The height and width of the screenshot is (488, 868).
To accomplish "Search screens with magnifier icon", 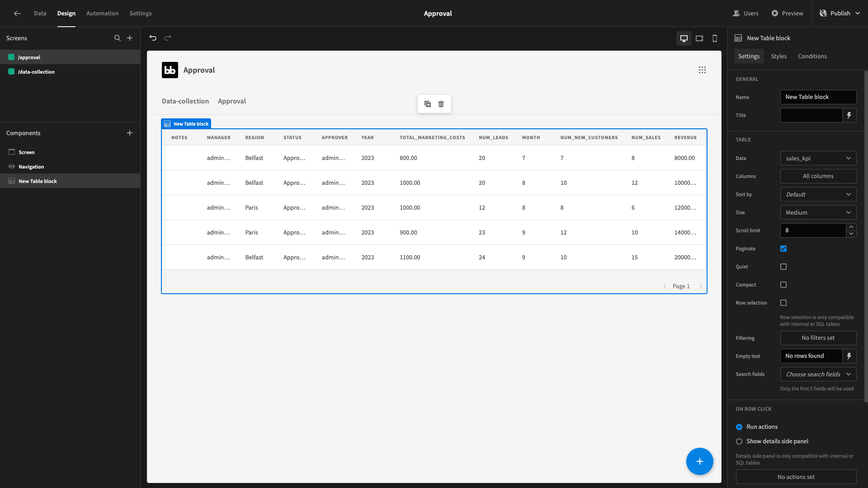I will (118, 38).
